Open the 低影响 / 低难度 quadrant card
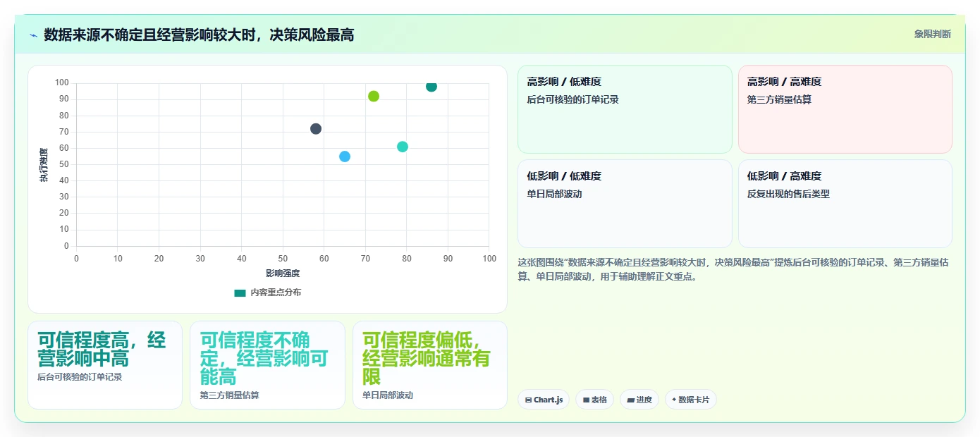 click(625, 204)
